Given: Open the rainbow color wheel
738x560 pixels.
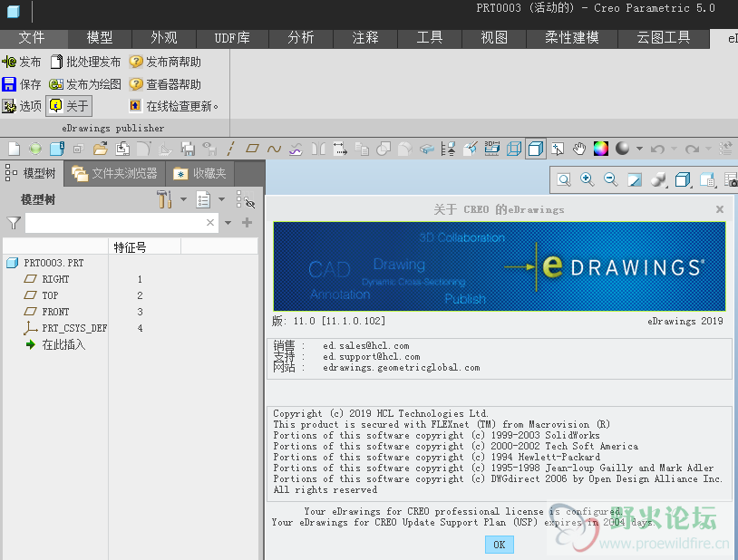Looking at the screenshot, I should (x=600, y=149).
